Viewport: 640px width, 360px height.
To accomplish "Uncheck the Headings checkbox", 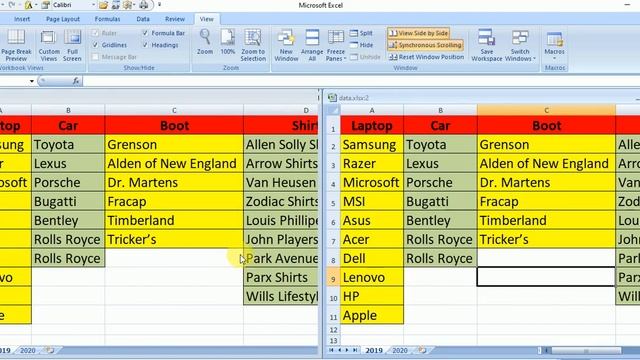I will (x=145, y=45).
